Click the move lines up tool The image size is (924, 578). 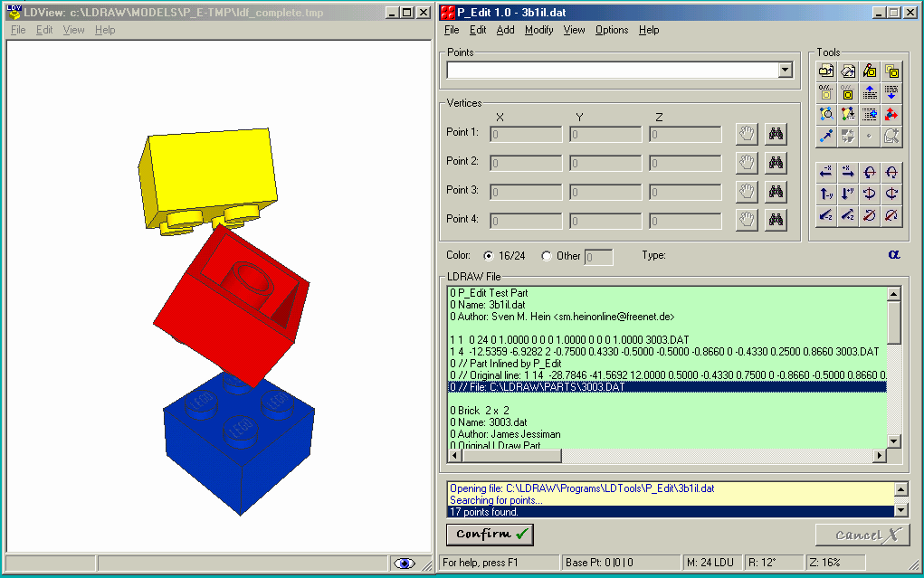coord(869,92)
